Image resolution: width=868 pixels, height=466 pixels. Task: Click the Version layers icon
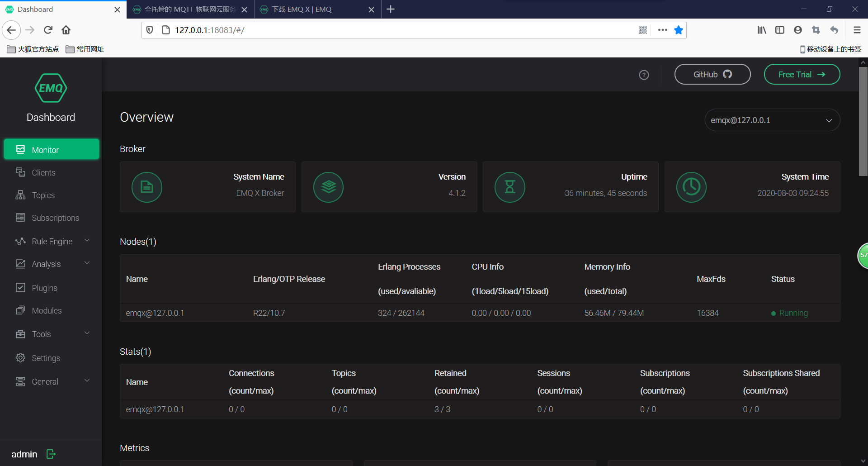tap(329, 187)
